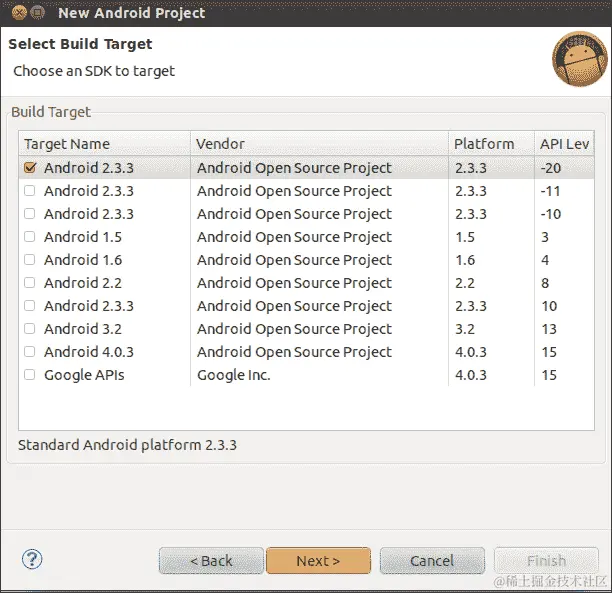Image resolution: width=612 pixels, height=593 pixels.
Task: Close the New Android Project window
Action: [x=20, y=12]
